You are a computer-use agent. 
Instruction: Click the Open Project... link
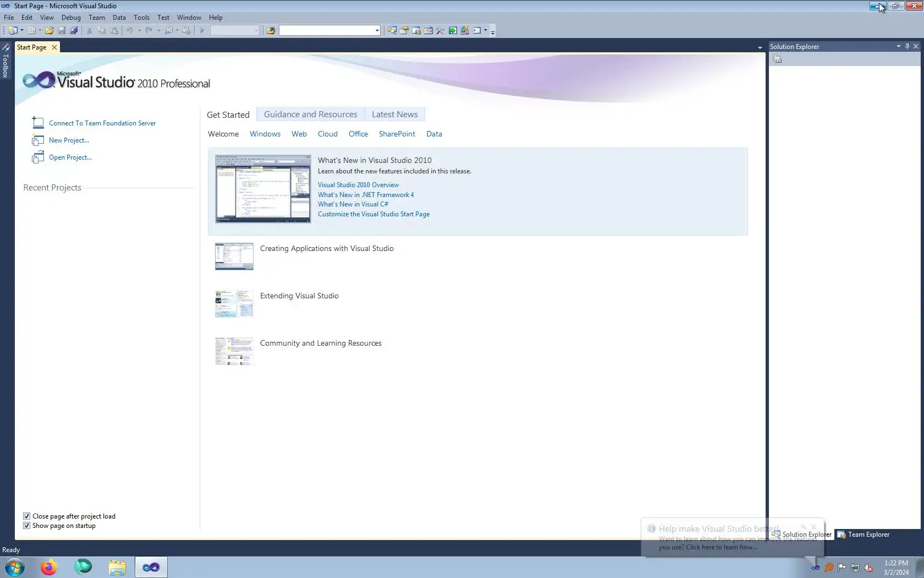pyautogui.click(x=70, y=157)
